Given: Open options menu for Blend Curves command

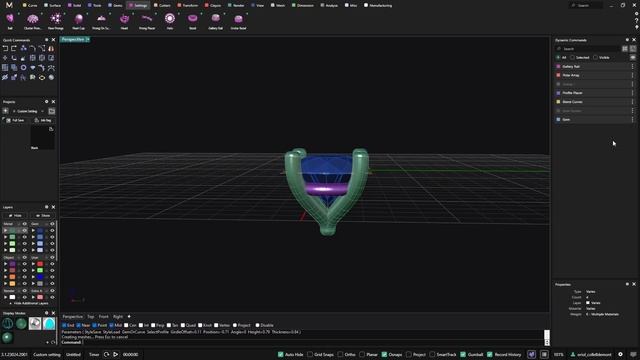Looking at the screenshot, I should (x=633, y=102).
